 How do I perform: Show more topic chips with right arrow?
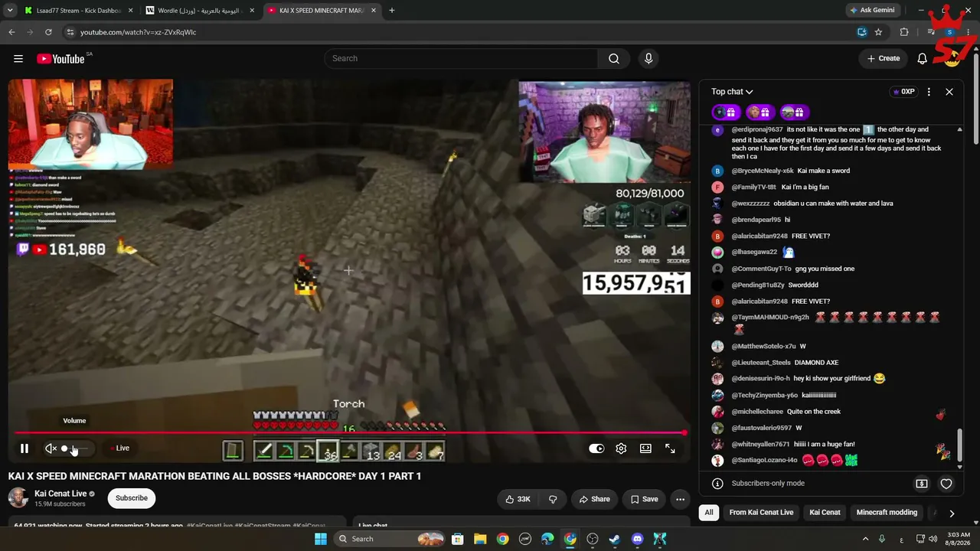[952, 513]
